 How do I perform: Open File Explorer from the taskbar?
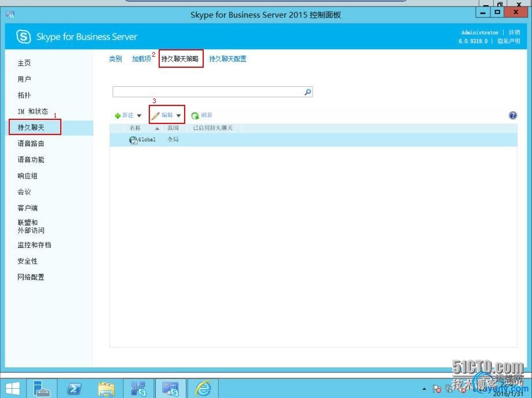coord(106,389)
